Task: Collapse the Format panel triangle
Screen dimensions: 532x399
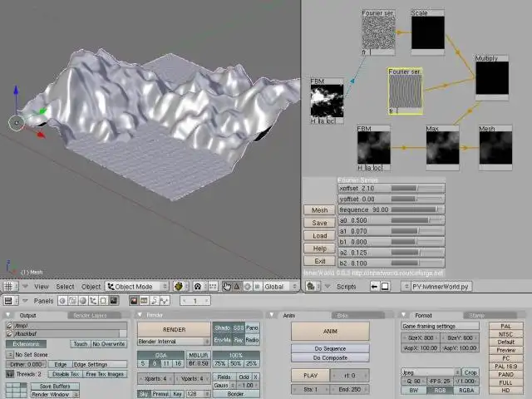Action: coord(403,315)
